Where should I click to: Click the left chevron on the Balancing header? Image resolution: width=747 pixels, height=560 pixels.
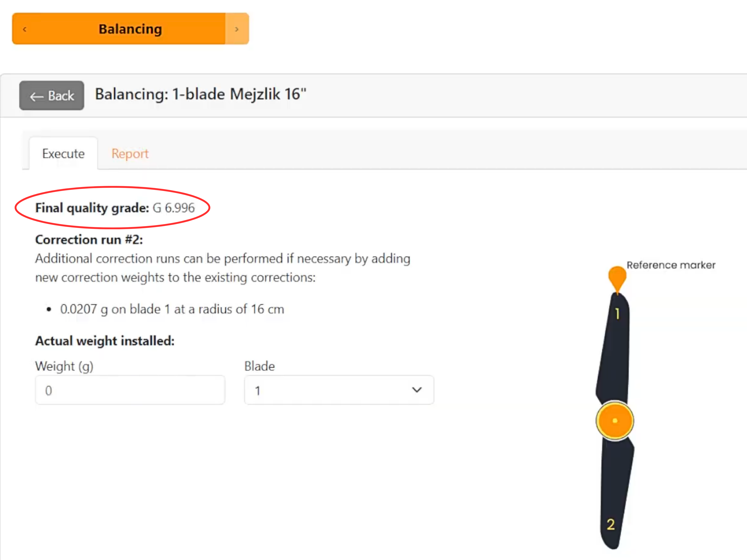point(24,29)
